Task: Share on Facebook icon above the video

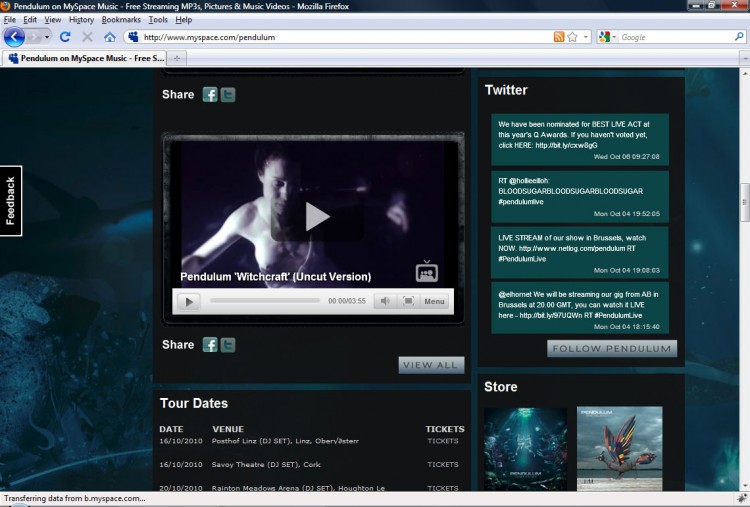Action: coord(210,95)
